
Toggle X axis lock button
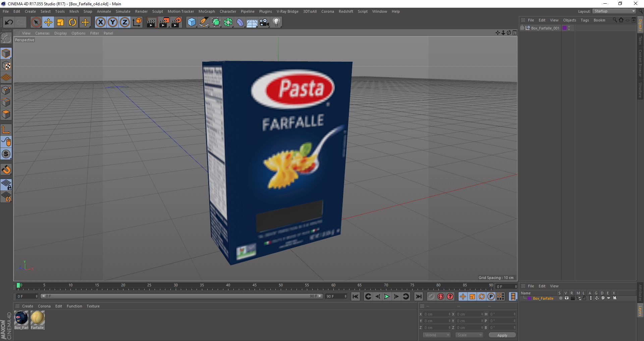click(x=100, y=22)
